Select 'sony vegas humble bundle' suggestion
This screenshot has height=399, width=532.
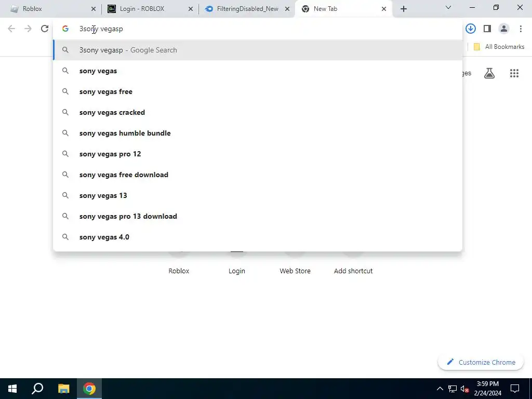tap(258, 134)
